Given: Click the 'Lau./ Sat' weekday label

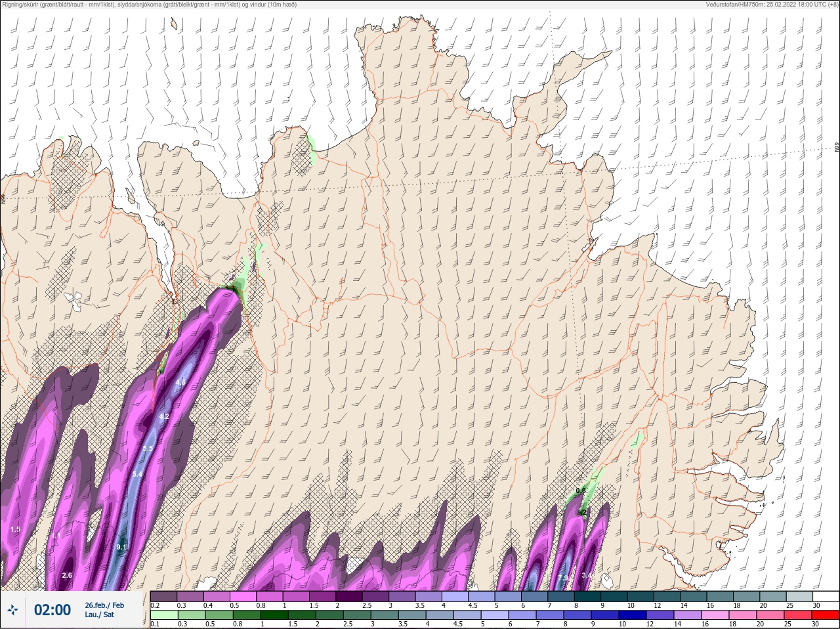Looking at the screenshot, I should tap(100, 615).
